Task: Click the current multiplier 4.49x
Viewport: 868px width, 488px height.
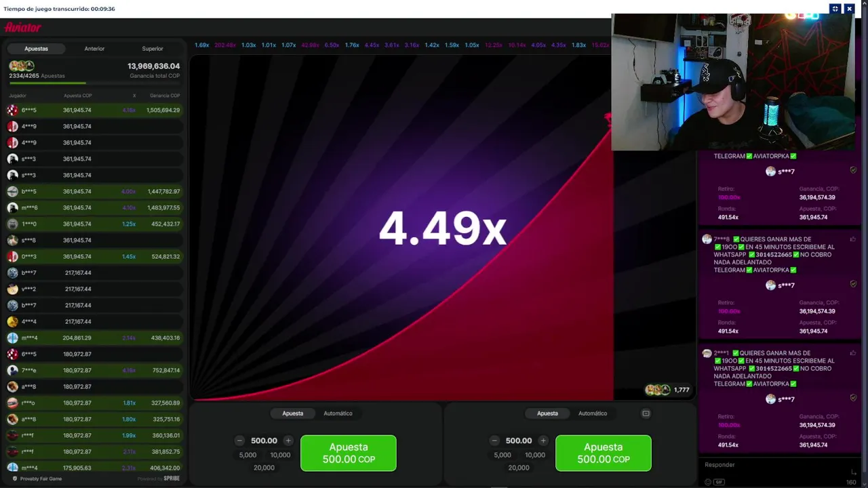Action: (x=442, y=228)
